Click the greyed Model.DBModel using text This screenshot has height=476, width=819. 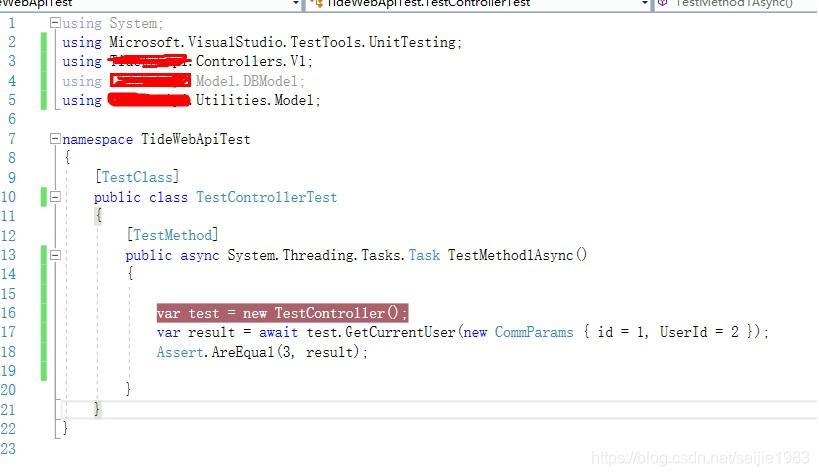pos(250,81)
